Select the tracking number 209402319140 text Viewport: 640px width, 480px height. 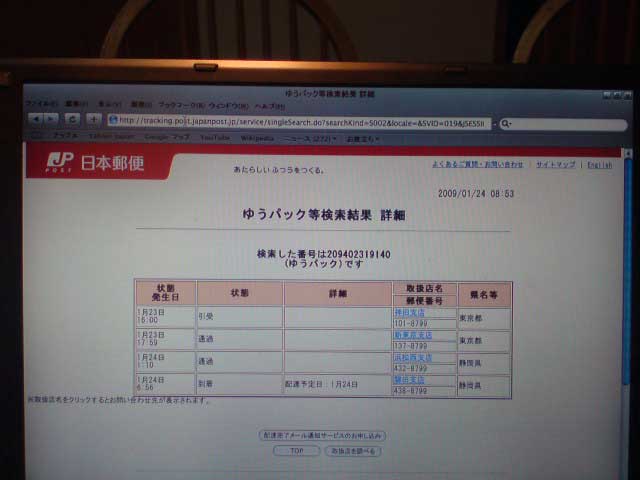point(358,255)
